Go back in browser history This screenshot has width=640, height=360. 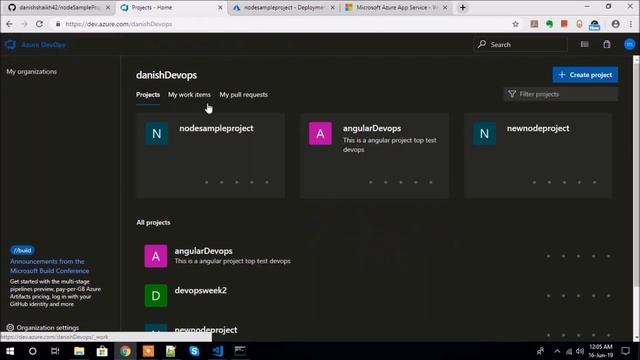[x=9, y=24]
